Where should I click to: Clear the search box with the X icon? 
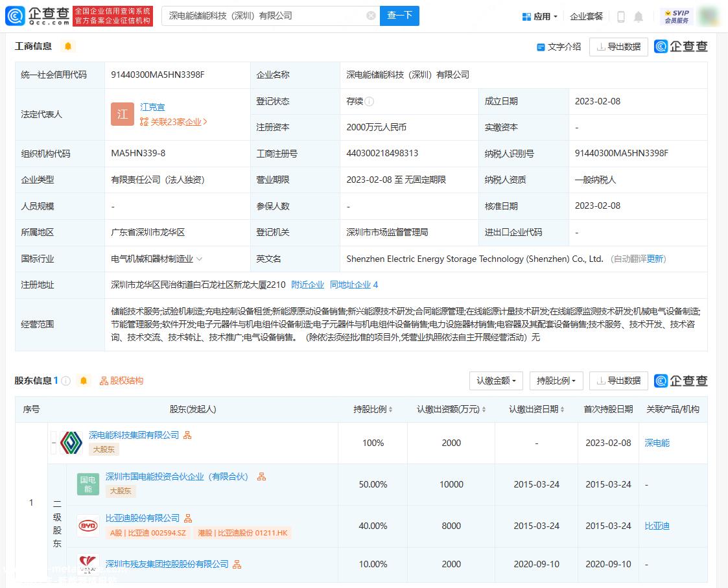pyautogui.click(x=371, y=16)
